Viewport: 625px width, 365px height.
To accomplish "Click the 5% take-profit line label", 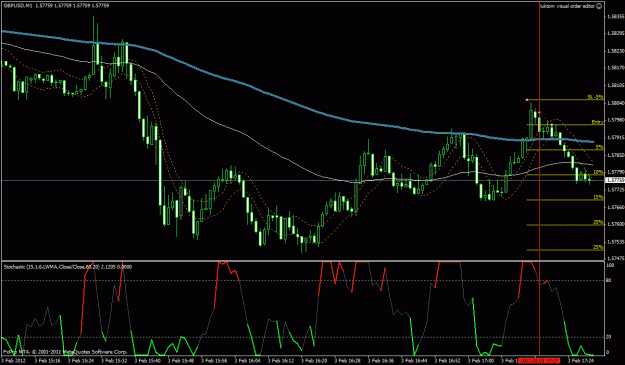I will (x=600, y=147).
